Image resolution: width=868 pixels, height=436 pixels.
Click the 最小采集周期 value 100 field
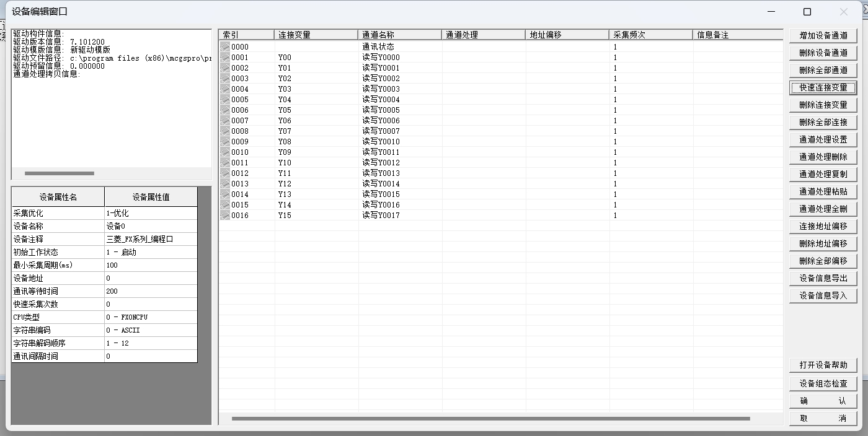pos(151,265)
